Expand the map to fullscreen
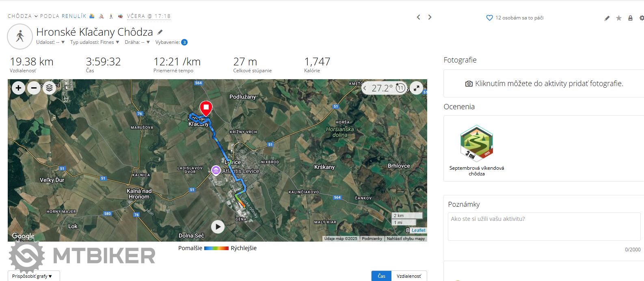The image size is (644, 281). (x=417, y=88)
